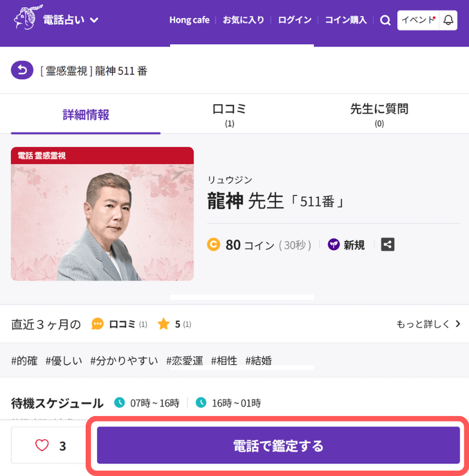Open the 先生に質問 tab
Viewport: 469px width, 476px height.
[x=379, y=115]
